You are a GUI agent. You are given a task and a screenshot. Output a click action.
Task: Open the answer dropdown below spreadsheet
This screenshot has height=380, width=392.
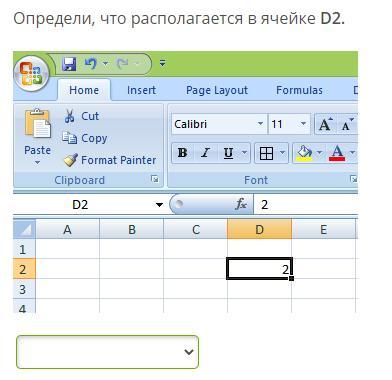(107, 352)
